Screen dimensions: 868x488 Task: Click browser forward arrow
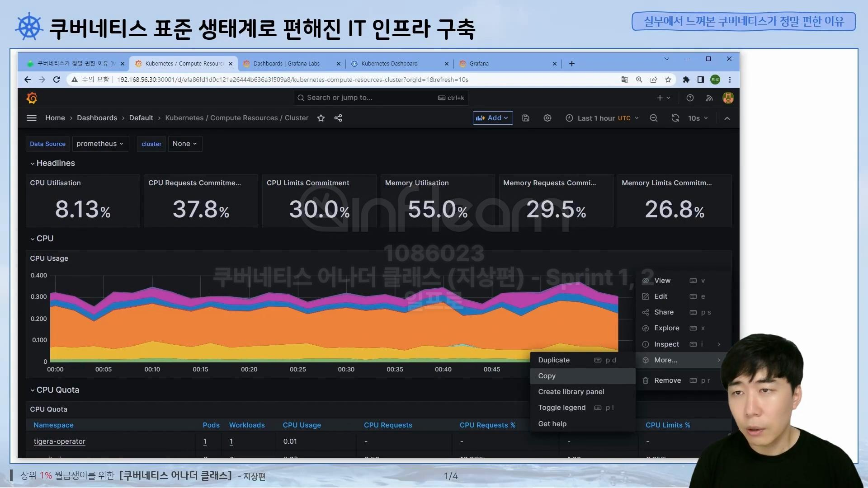[x=42, y=80]
